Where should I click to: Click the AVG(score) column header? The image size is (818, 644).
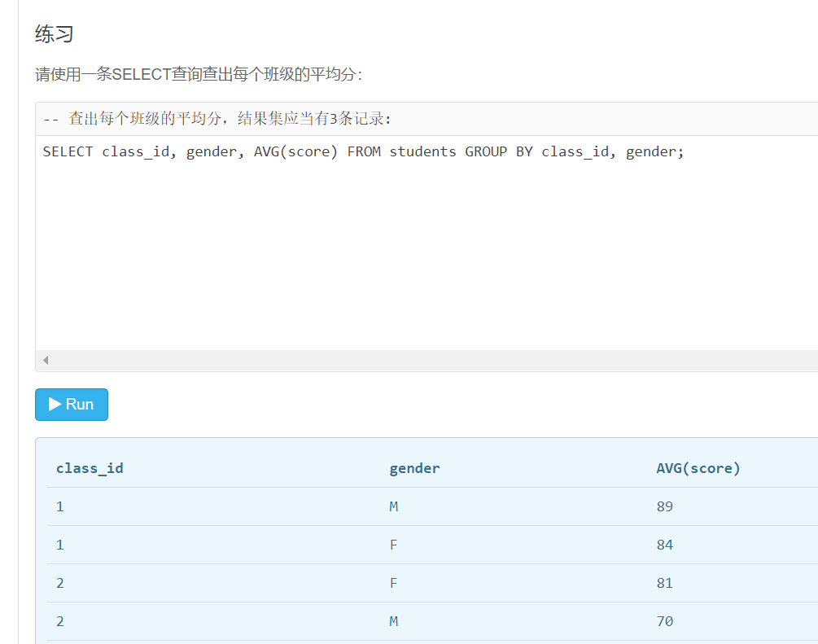698,468
